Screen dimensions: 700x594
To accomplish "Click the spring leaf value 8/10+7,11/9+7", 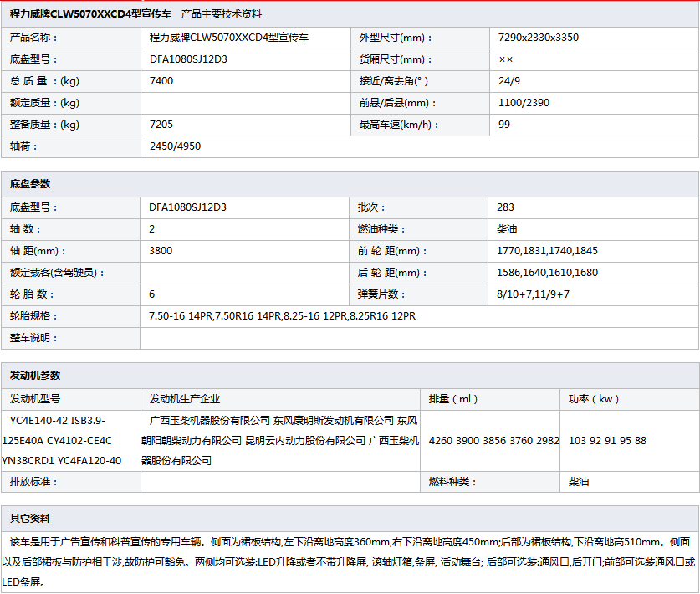I will click(533, 294).
